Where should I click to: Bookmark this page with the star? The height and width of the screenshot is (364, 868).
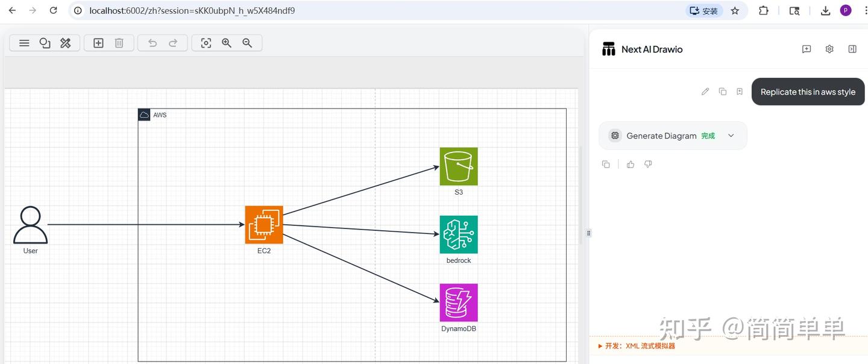pos(735,10)
